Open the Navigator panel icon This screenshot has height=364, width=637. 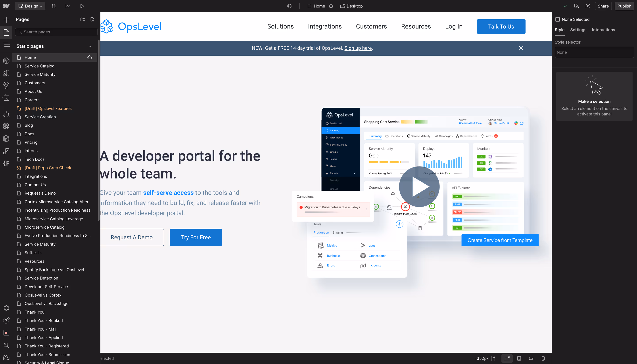[x=6, y=45]
